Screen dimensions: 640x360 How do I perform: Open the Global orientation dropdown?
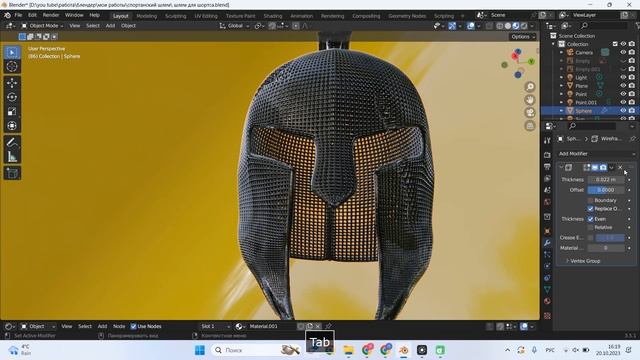[234, 26]
